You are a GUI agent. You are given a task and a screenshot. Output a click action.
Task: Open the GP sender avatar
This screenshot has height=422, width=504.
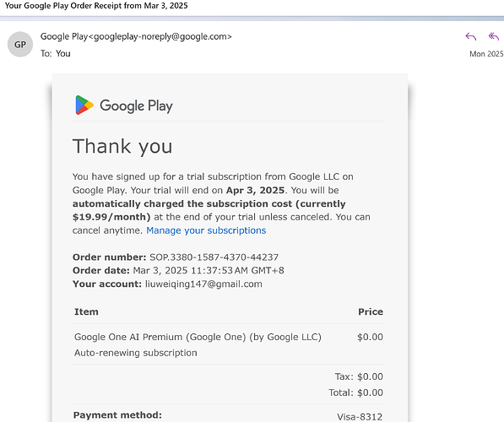point(20,45)
